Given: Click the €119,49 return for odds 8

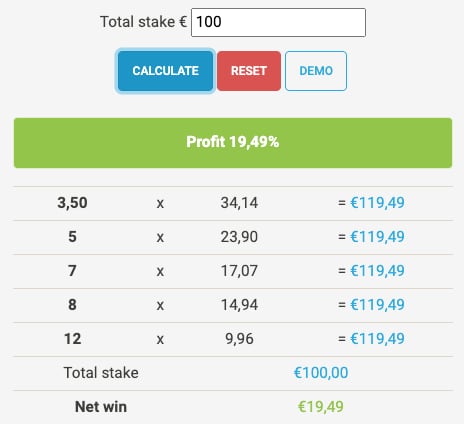Looking at the screenshot, I should point(377,305).
